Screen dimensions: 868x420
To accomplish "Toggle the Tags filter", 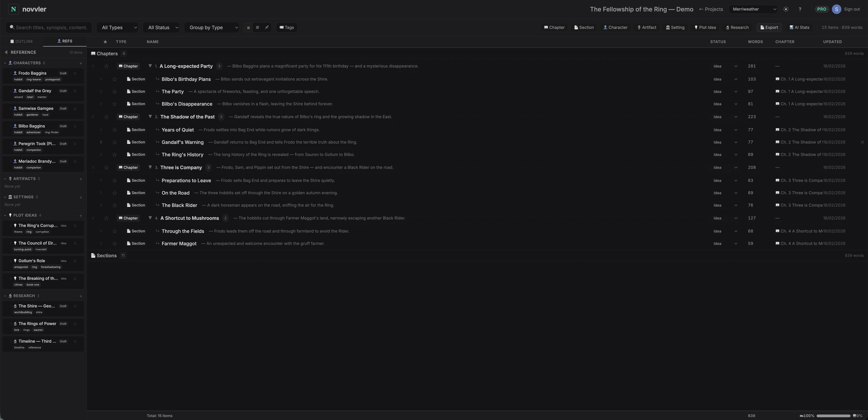I will [286, 27].
